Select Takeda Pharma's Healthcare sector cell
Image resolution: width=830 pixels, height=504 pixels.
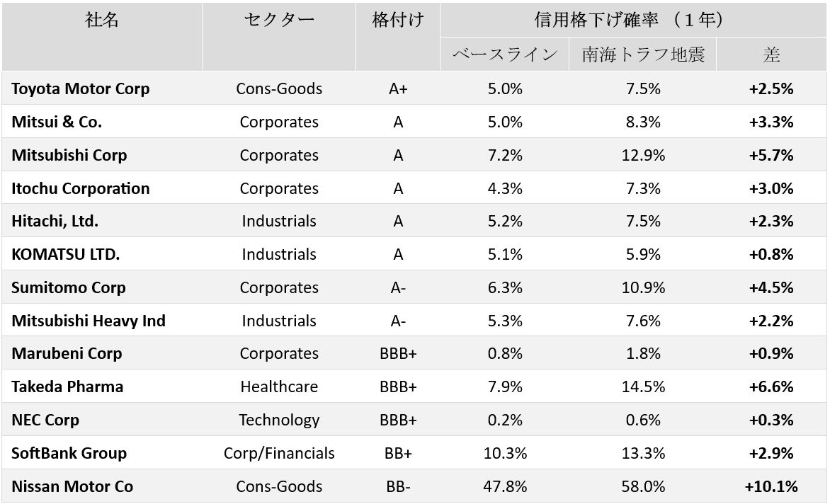[x=279, y=386]
